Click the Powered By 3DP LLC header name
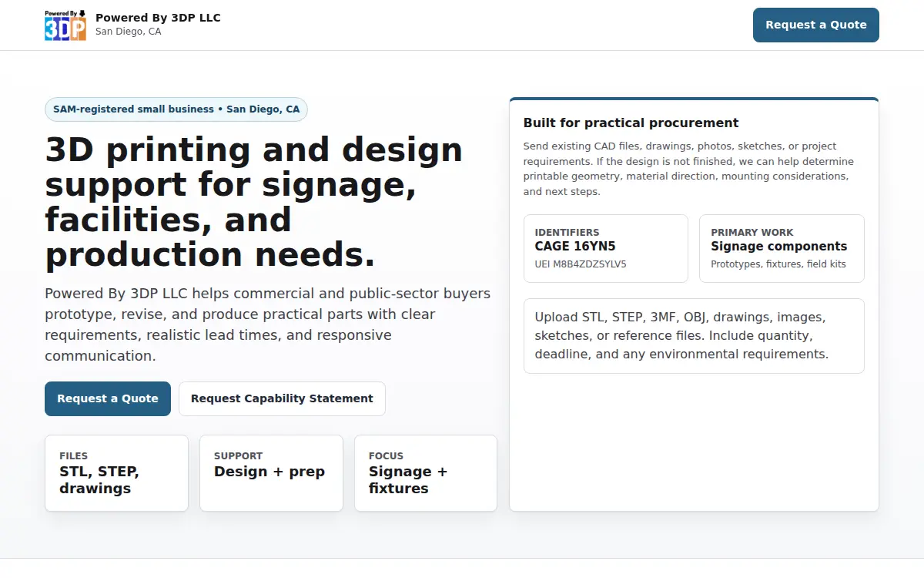924x578 pixels. pyautogui.click(x=158, y=18)
